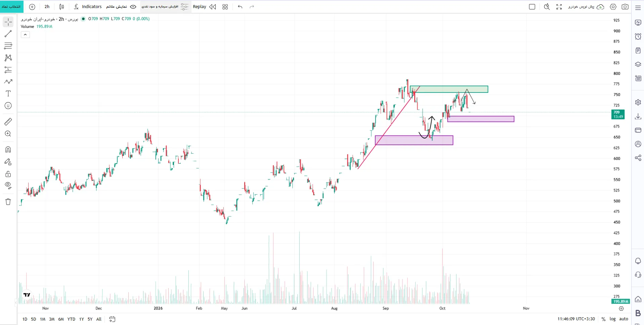Open the candle chart style menu

click(x=61, y=7)
